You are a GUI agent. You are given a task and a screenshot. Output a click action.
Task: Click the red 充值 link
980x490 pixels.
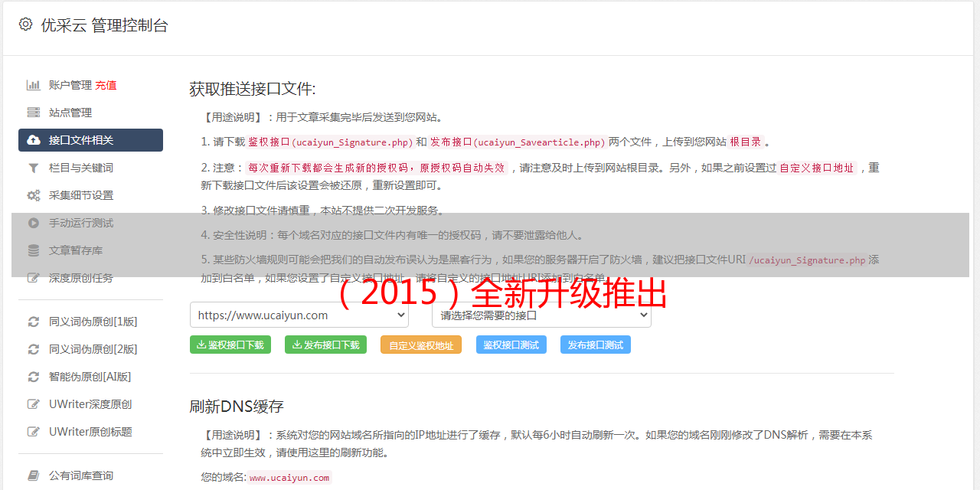click(106, 85)
